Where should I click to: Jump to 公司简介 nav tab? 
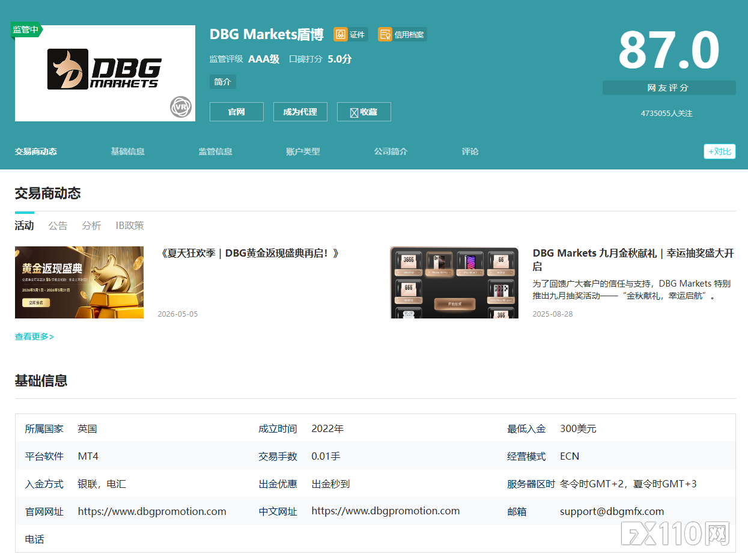(391, 151)
